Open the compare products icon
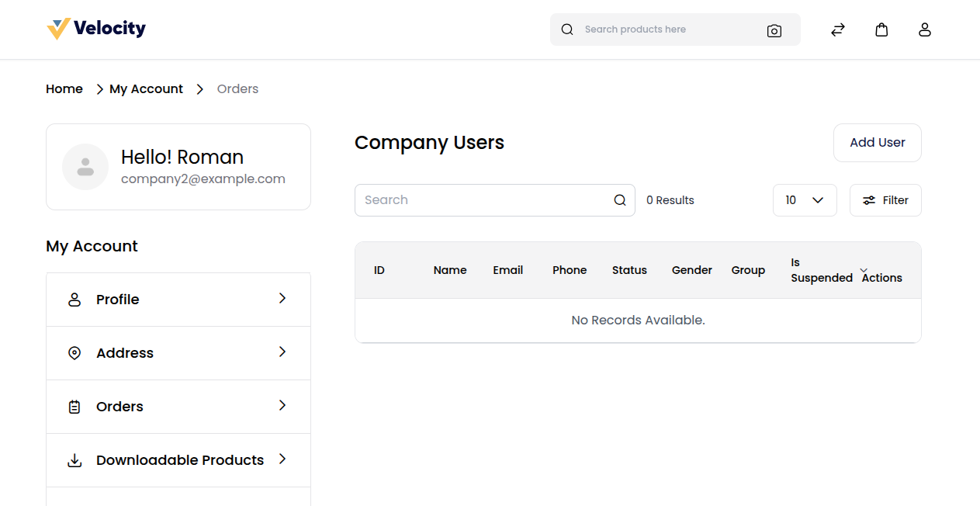Screen dimensions: 980x506 click(x=838, y=29)
